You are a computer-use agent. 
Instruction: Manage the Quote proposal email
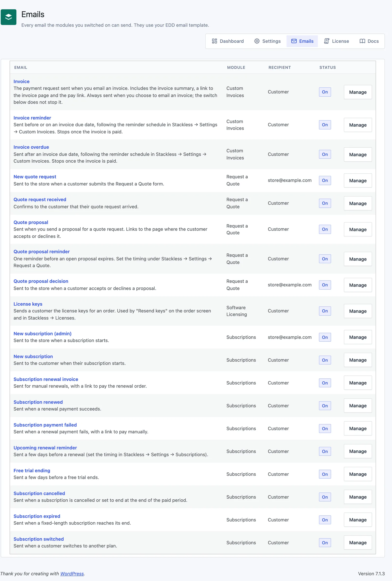click(x=358, y=229)
